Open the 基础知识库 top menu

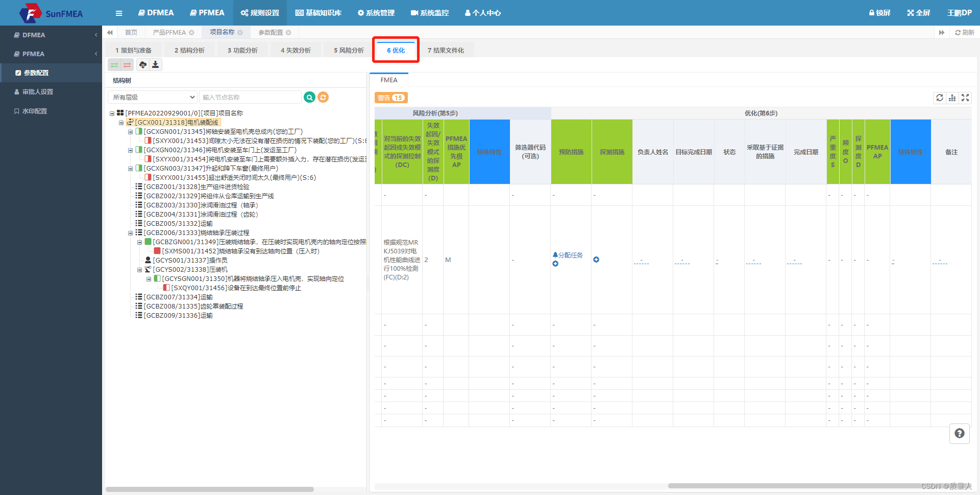tap(318, 13)
